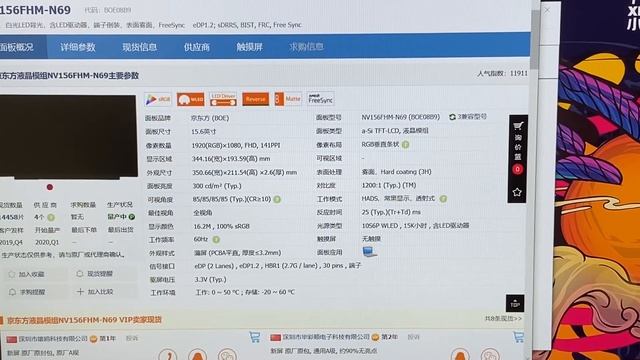Click the TOP back-to-top button

(x=515, y=303)
